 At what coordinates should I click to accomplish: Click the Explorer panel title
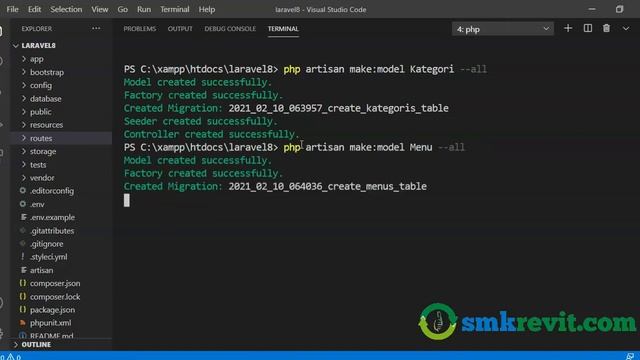(37, 29)
